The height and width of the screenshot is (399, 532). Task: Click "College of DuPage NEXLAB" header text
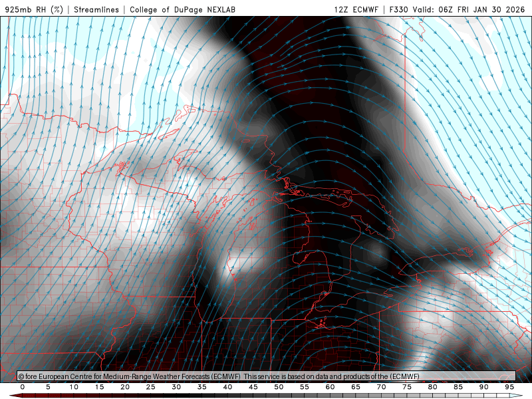click(182, 9)
